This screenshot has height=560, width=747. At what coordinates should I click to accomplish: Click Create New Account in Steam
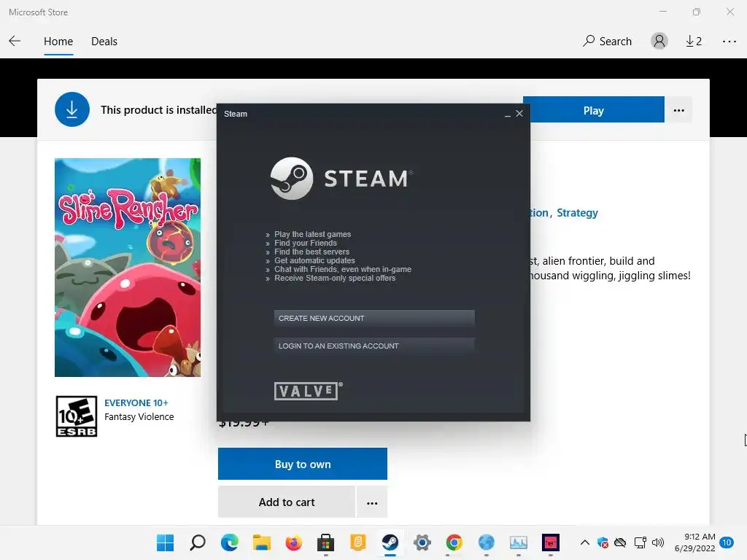(x=374, y=318)
